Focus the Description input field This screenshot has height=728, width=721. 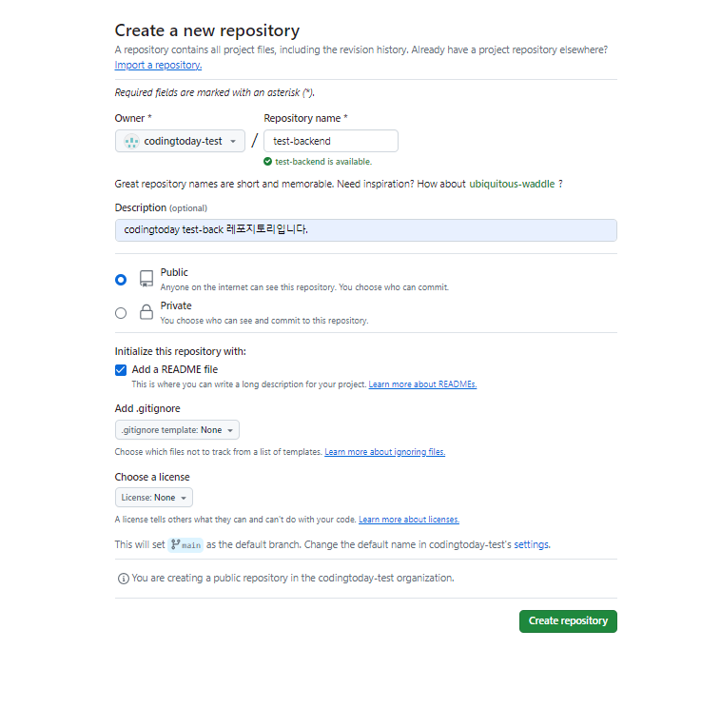click(x=365, y=230)
